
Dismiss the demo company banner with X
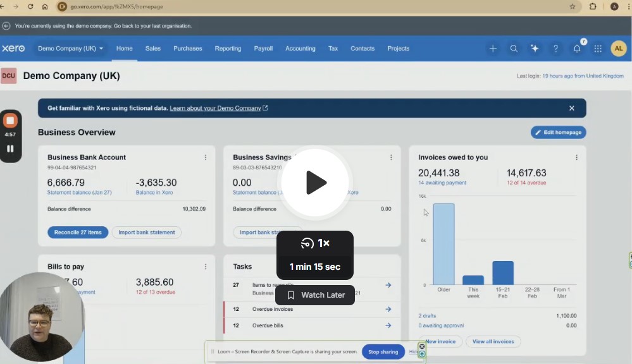(x=571, y=108)
